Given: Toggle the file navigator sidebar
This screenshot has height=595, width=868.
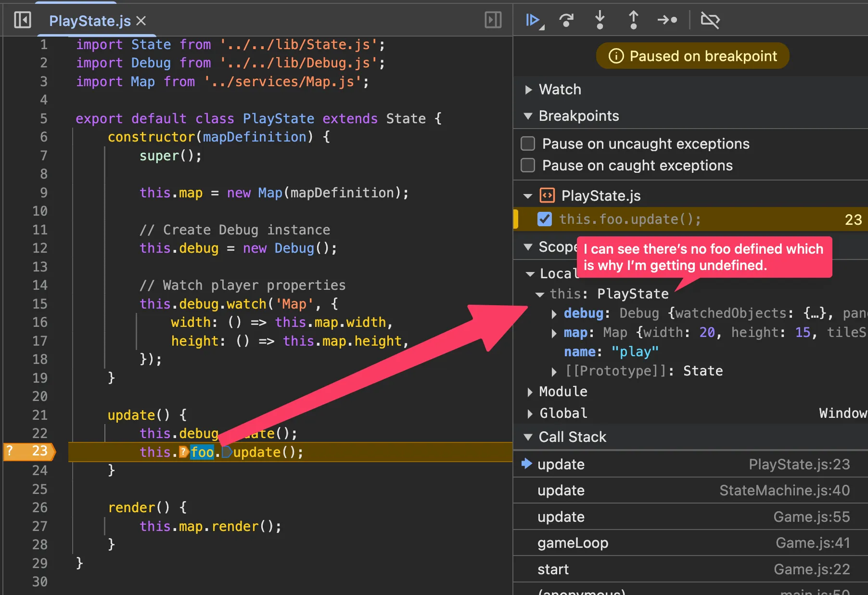Looking at the screenshot, I should 23,20.
